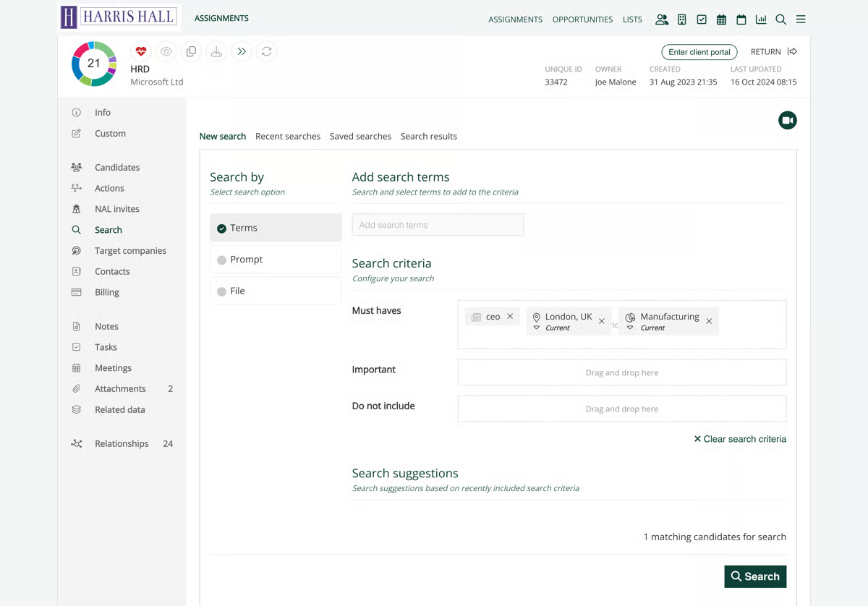Open LISTS in the top navigation
The image size is (868, 606).
tap(632, 20)
